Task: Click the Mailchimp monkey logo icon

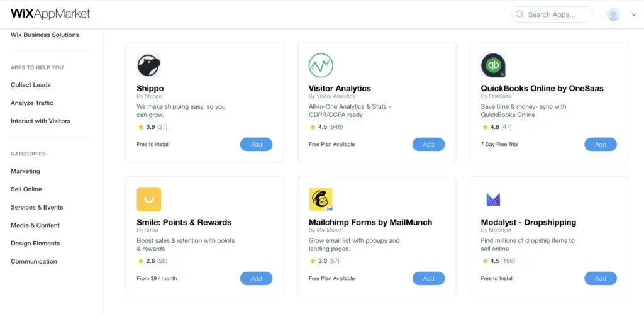Action: (321, 199)
